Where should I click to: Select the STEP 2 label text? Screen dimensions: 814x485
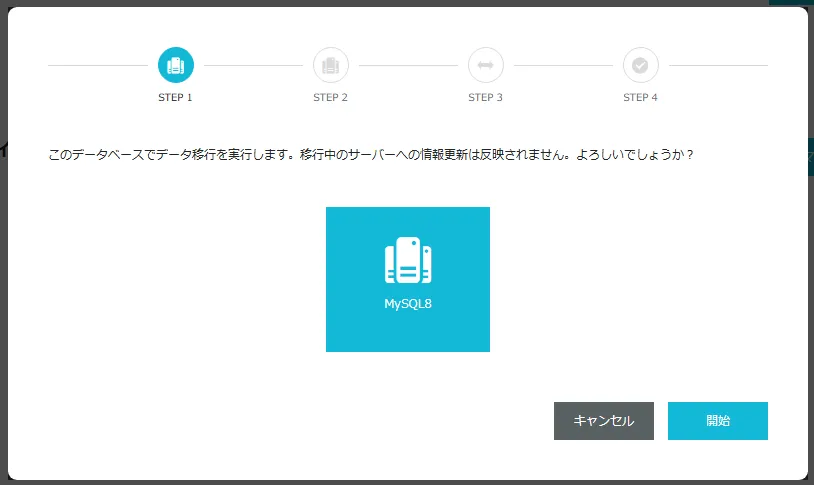click(x=331, y=98)
